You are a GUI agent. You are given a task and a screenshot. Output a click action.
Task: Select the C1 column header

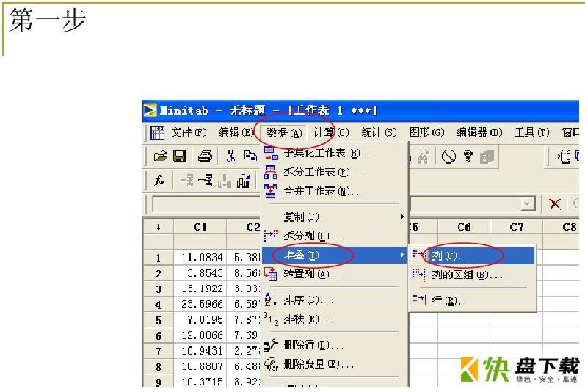point(200,227)
